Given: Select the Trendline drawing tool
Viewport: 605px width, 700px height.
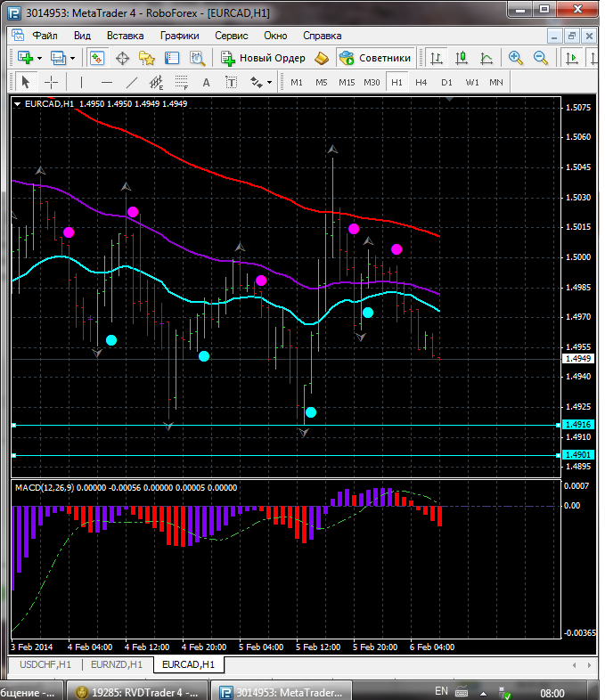Looking at the screenshot, I should pyautogui.click(x=132, y=82).
